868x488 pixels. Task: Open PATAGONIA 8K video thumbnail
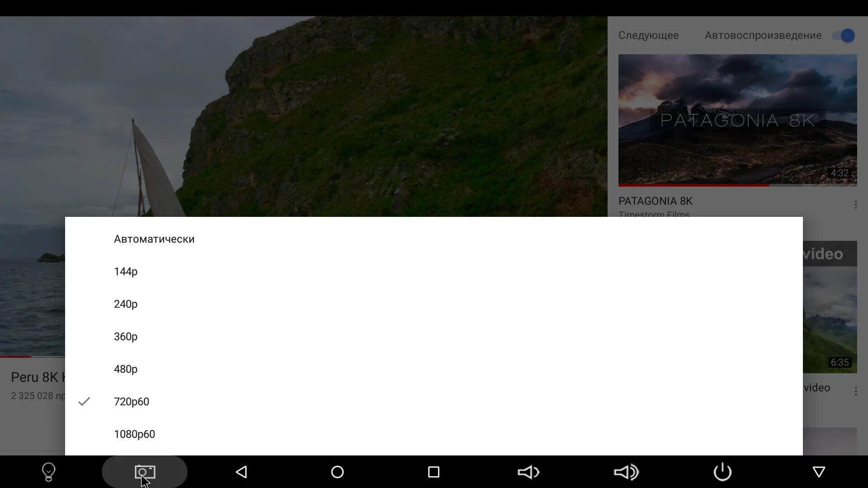point(737,120)
